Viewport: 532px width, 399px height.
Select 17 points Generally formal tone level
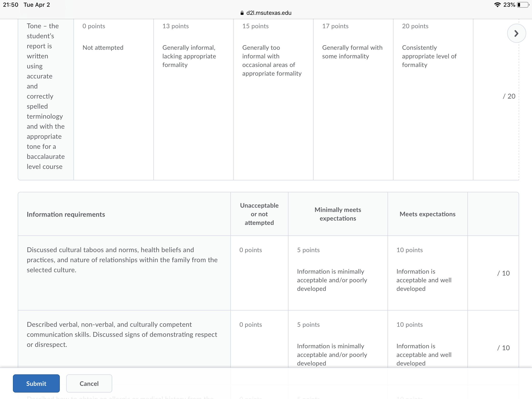click(353, 99)
